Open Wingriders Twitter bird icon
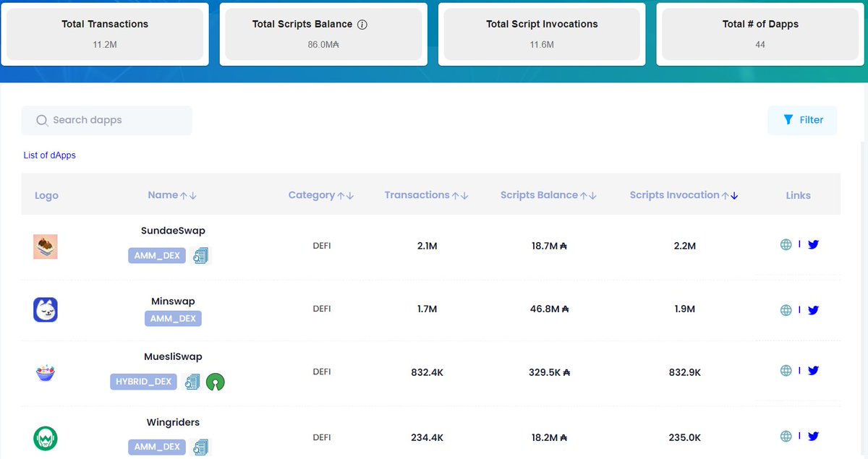 [x=813, y=437]
